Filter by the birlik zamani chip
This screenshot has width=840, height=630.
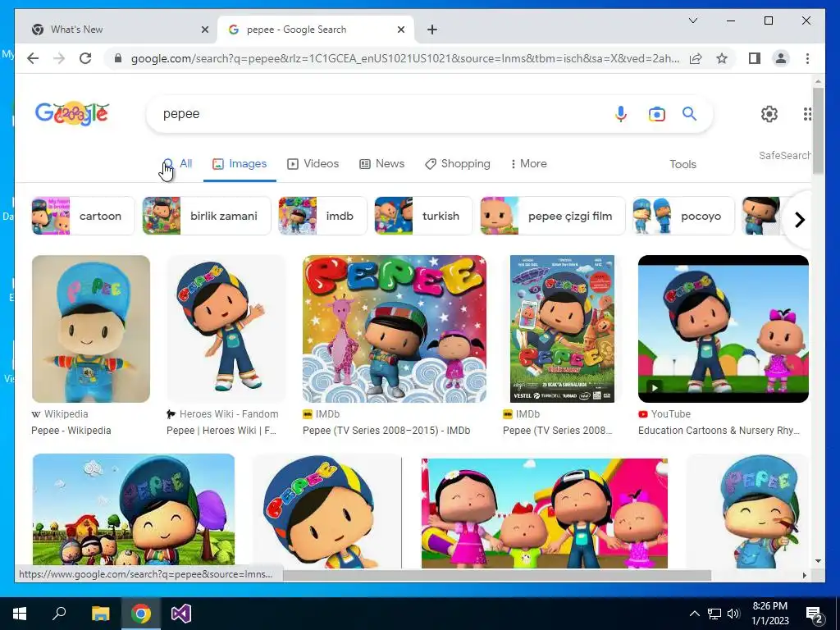pyautogui.click(x=207, y=216)
